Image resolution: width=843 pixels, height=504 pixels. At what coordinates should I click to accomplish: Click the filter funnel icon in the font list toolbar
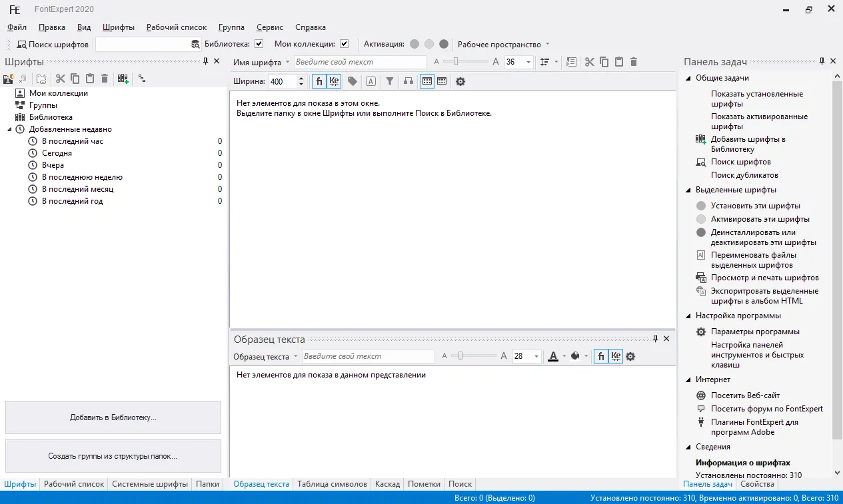tap(390, 81)
